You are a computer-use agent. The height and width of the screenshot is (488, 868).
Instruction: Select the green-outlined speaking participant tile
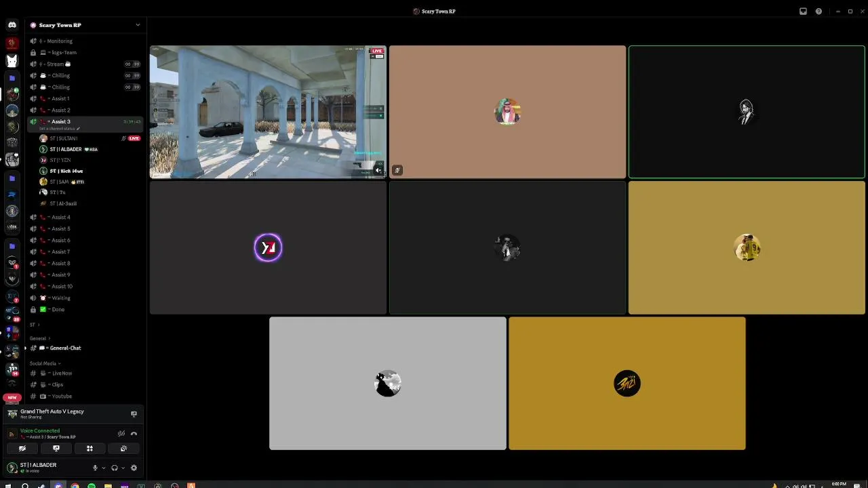[x=747, y=112]
